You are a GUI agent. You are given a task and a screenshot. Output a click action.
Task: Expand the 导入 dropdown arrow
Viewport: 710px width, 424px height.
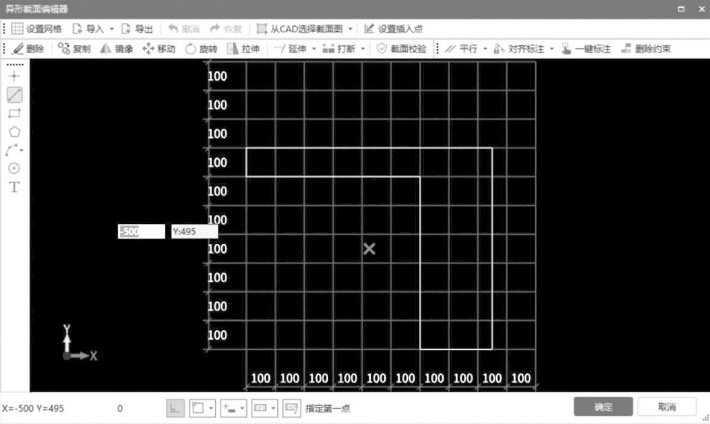click(x=111, y=29)
